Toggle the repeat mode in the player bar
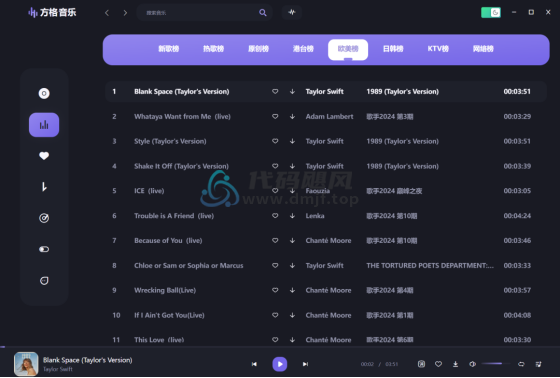Screen dimensions: 560x378 tap(521, 364)
